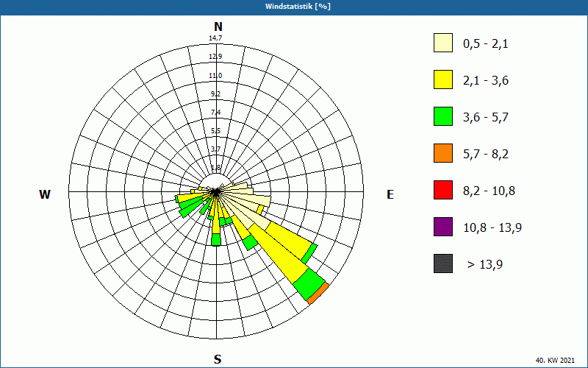Screen dimensions: 588x368
Task: Click the 14,7 radial axis value
Action: tap(215, 38)
